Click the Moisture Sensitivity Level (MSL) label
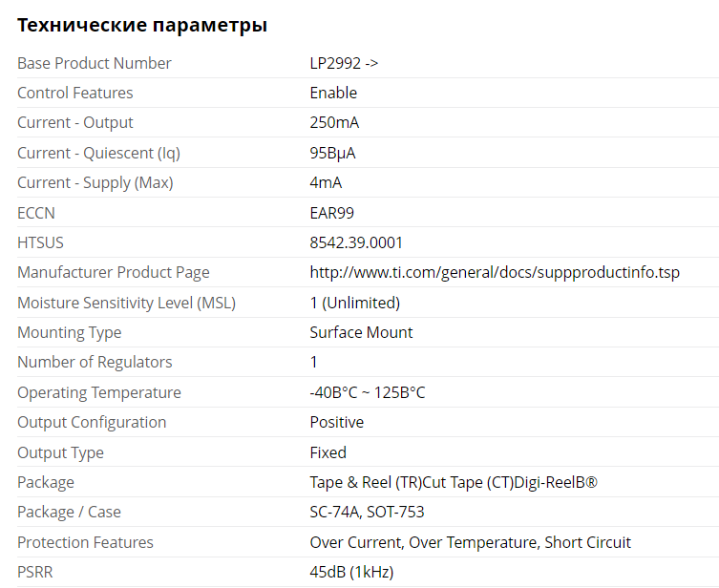Screen dimensions: 719x588 126,303
